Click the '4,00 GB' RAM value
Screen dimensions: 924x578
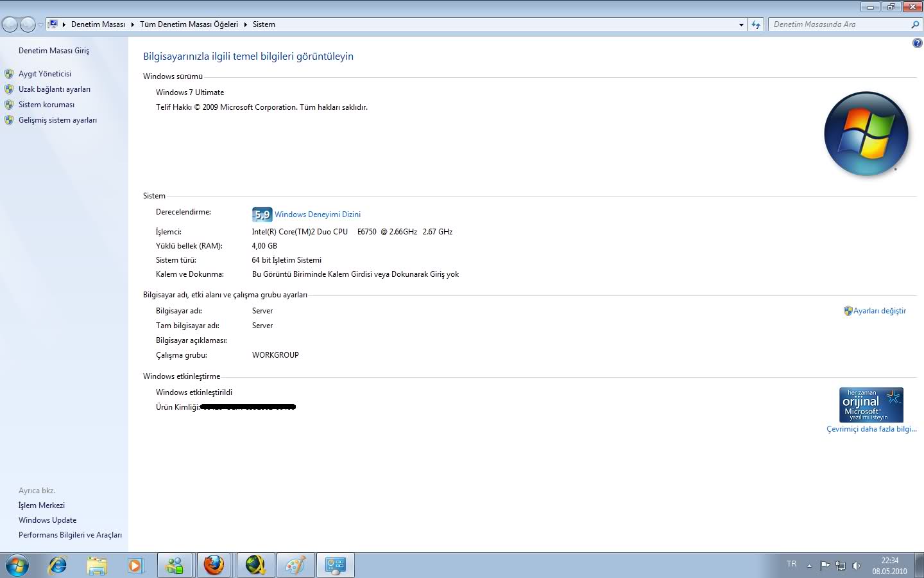264,246
